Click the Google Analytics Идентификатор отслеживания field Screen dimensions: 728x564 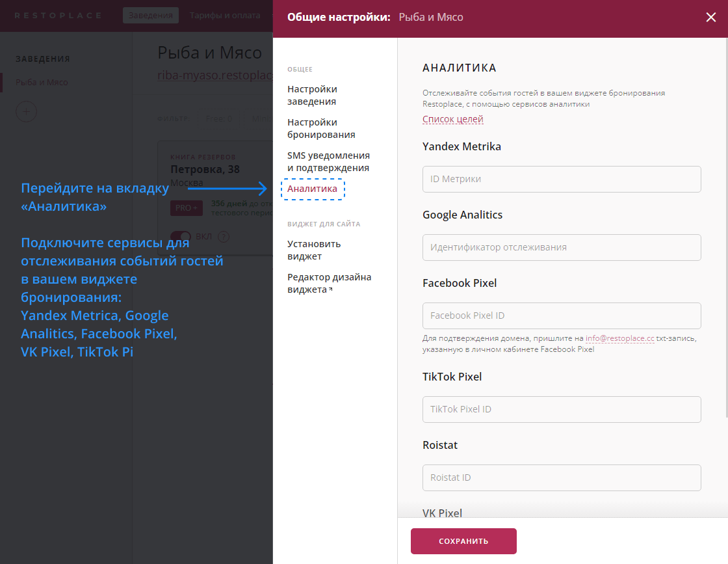pos(562,247)
